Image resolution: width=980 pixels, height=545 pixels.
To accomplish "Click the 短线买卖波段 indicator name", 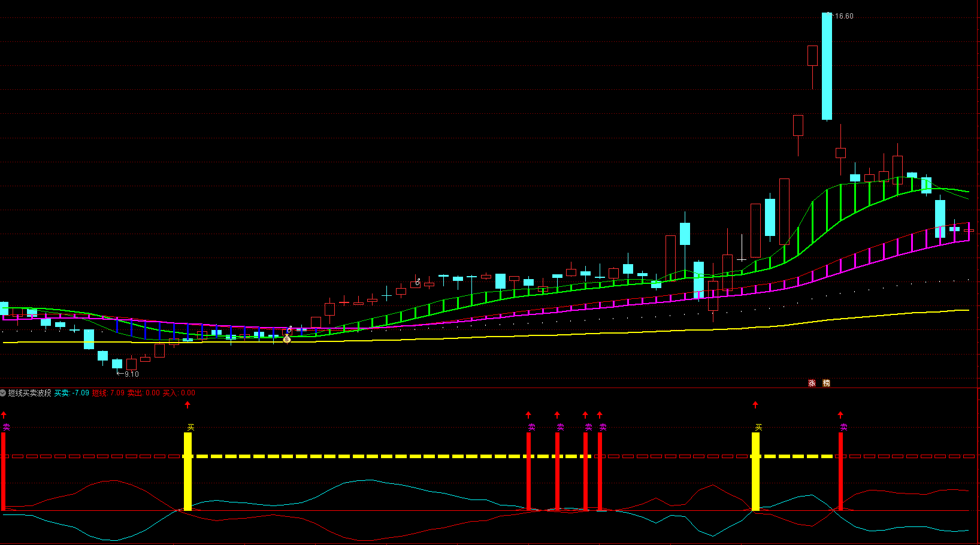I will pyautogui.click(x=29, y=393).
